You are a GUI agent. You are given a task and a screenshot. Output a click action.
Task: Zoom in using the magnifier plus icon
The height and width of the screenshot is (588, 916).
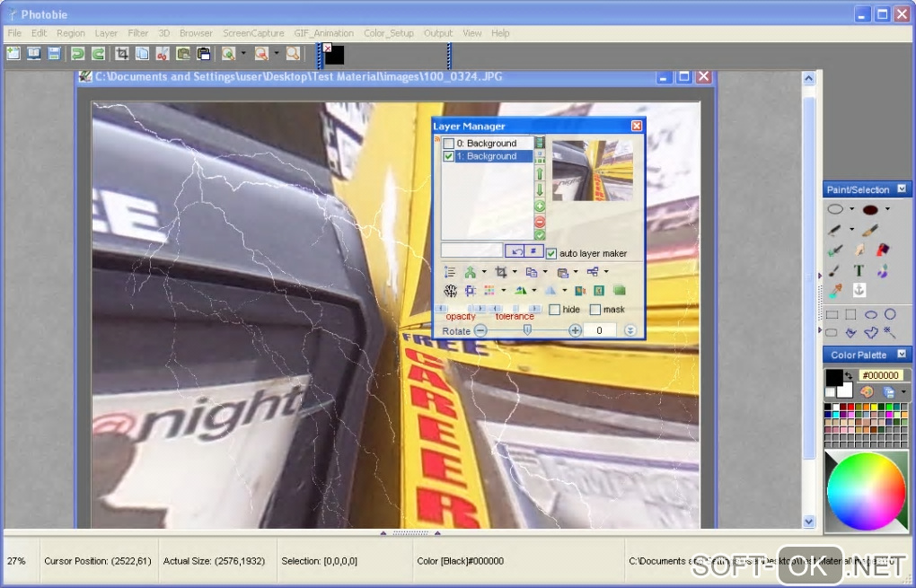[x=228, y=54]
